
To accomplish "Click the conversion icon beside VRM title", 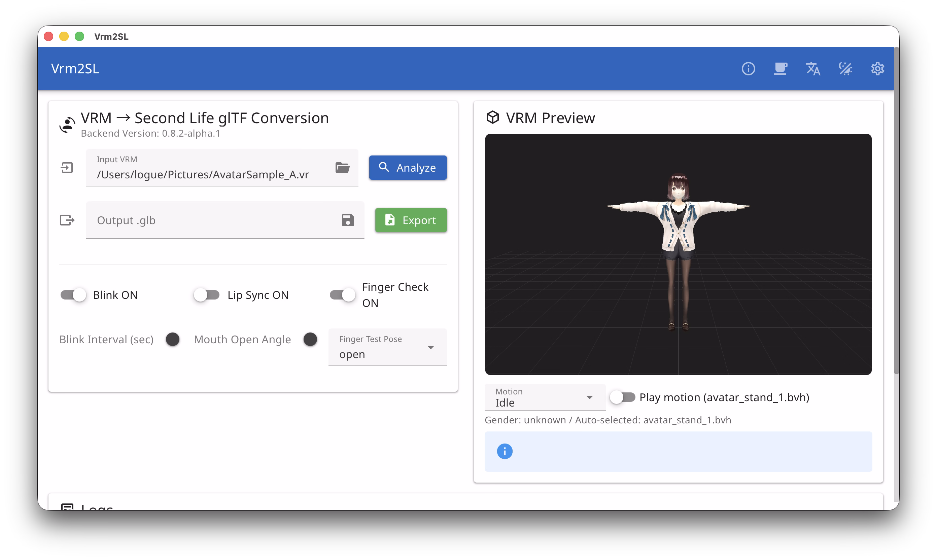I will pos(68,125).
